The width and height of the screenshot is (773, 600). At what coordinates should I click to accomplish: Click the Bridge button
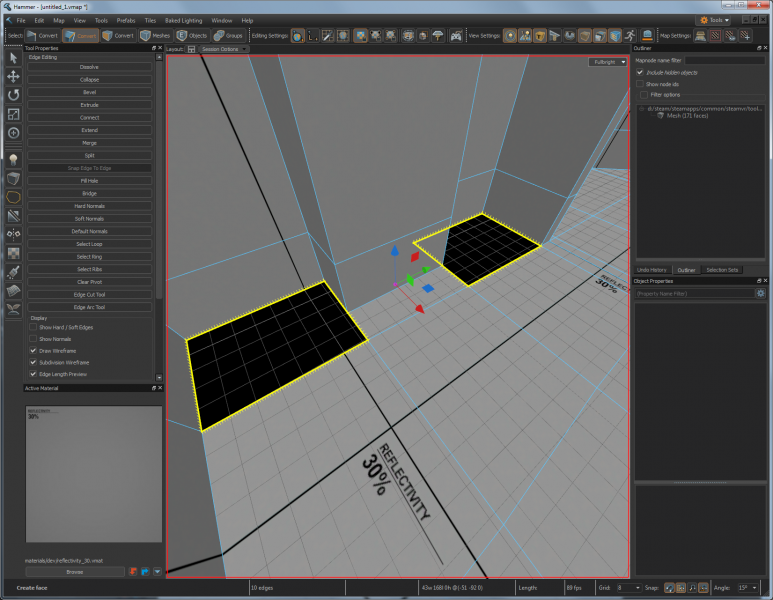(89, 193)
